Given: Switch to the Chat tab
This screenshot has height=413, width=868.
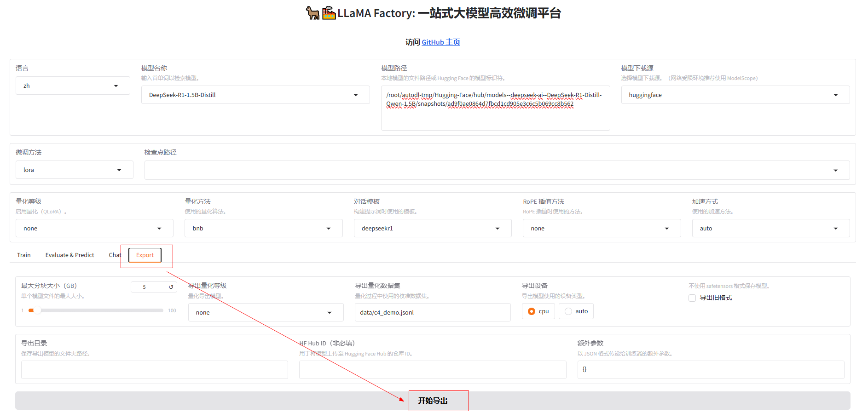Looking at the screenshot, I should pyautogui.click(x=115, y=255).
